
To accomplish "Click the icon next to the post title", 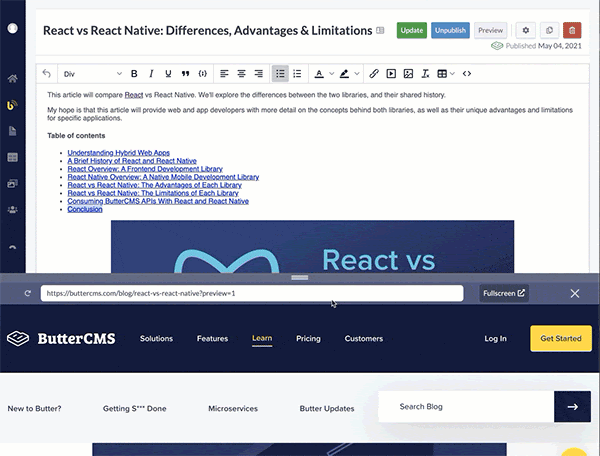I will coord(380,30).
